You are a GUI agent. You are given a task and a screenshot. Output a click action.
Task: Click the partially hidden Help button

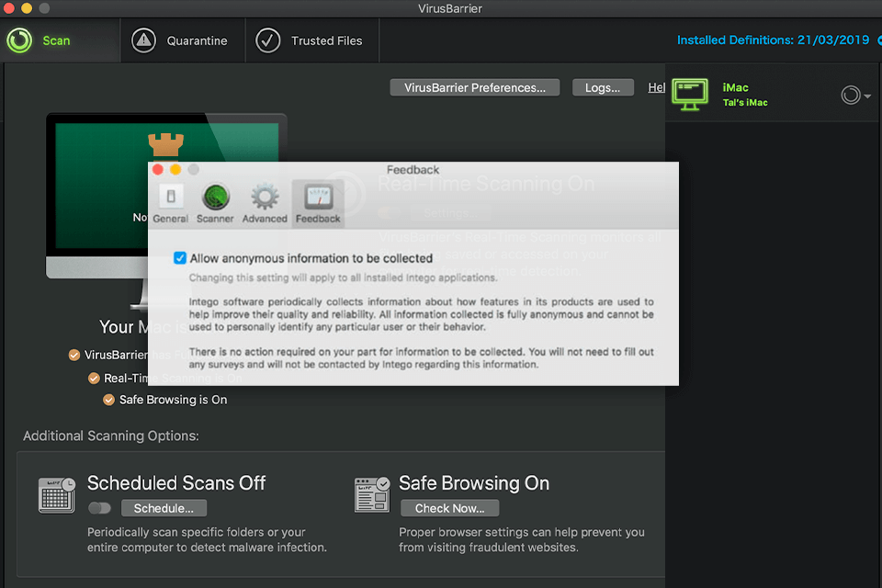(x=656, y=88)
